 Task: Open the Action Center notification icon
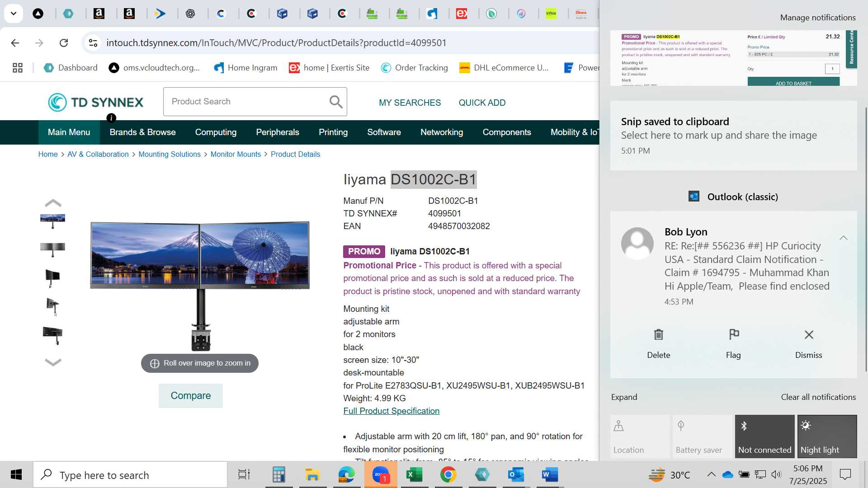(845, 474)
